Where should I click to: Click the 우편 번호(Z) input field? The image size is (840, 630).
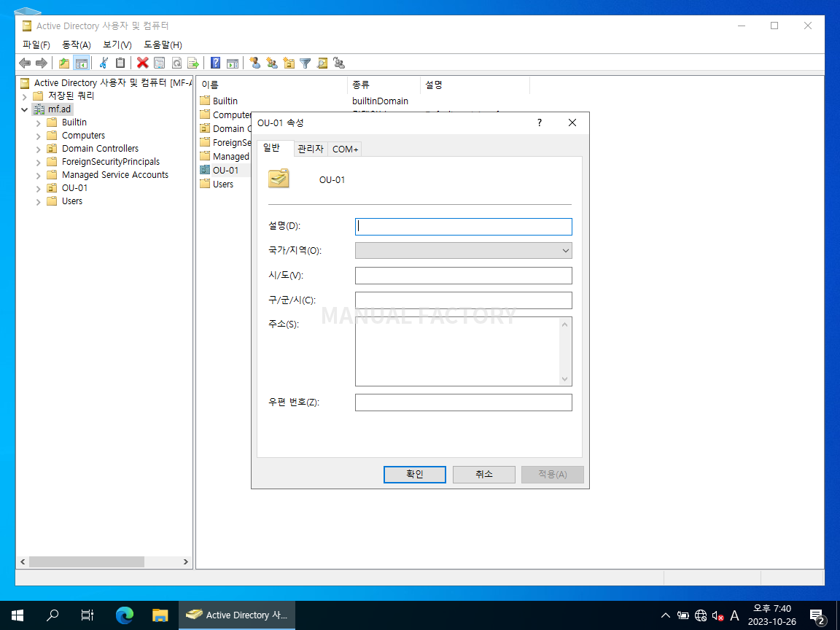coord(464,402)
